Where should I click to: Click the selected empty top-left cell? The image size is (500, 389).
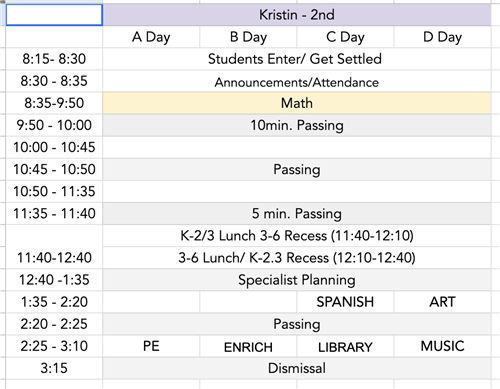click(54, 15)
